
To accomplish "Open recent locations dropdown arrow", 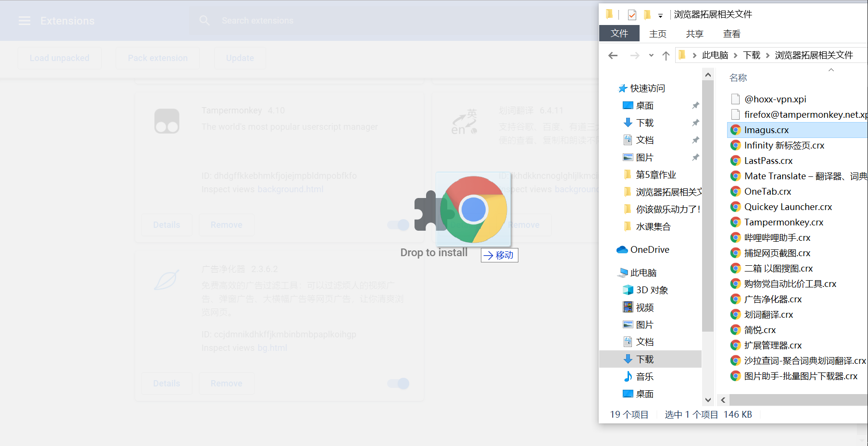I will click(x=651, y=55).
